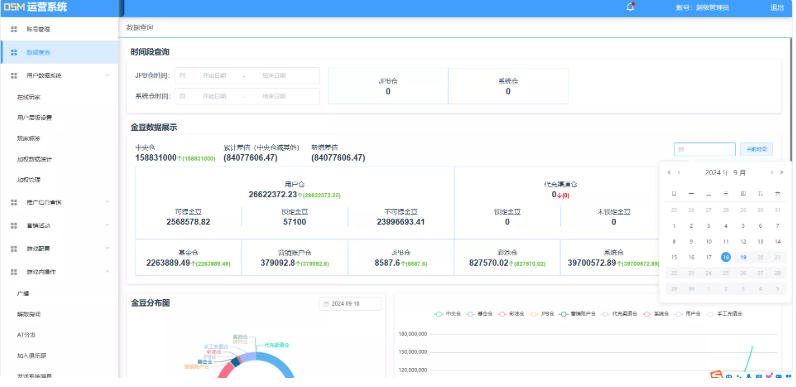Open the 解散房间 sidebar item
796x387 pixels.
pyautogui.click(x=59, y=314)
